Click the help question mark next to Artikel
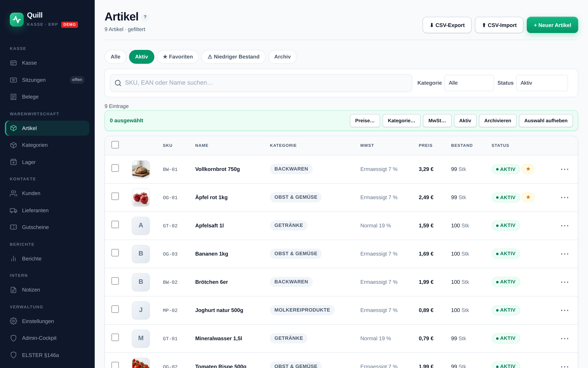This screenshot has width=588, height=368. click(x=145, y=17)
